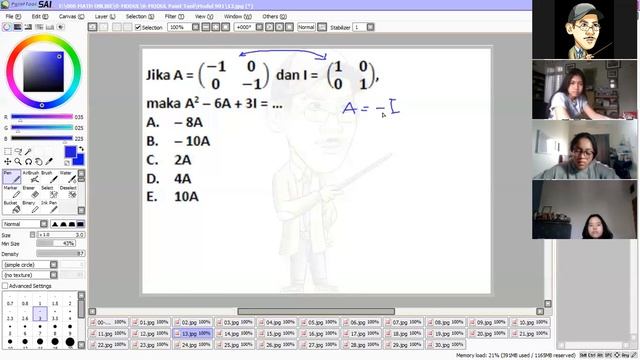Switch to the 10.jpg canvas tab
The width and height of the screenshot is (640, 360).
(x=530, y=322)
